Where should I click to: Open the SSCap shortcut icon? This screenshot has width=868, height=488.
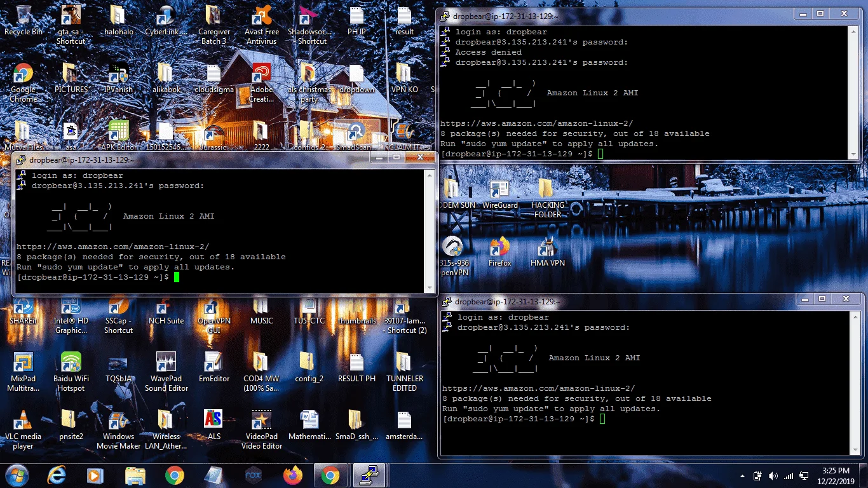(x=118, y=315)
